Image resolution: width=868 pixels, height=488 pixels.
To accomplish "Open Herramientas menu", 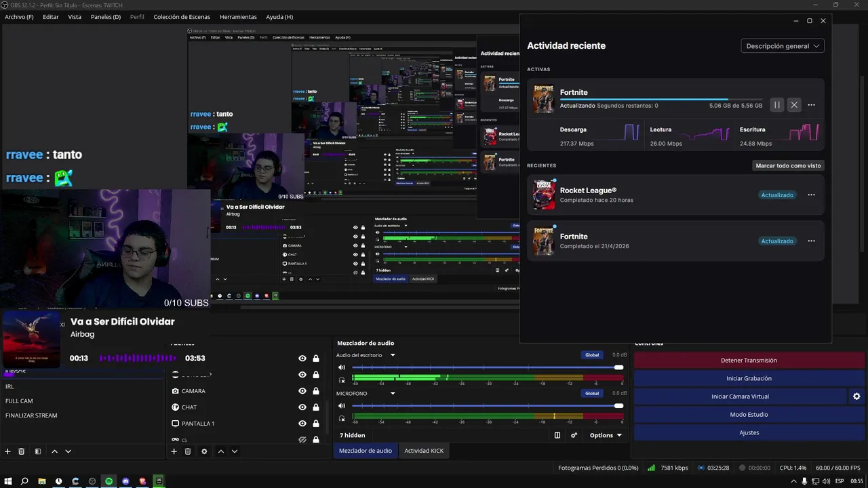I will (x=238, y=17).
